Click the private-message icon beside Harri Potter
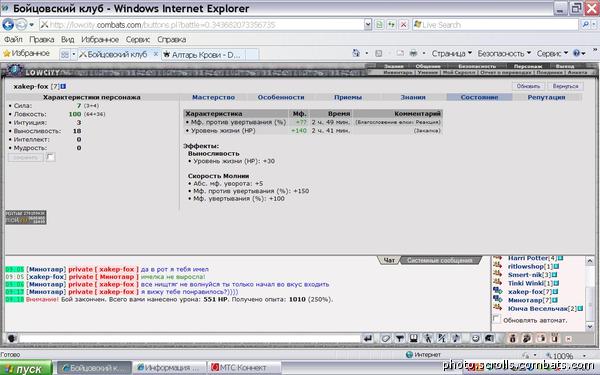This screenshot has height=375, width=600. click(x=497, y=258)
